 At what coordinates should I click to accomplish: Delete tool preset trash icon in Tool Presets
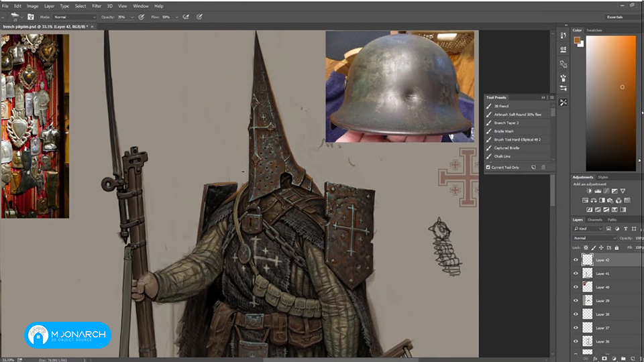(x=543, y=168)
